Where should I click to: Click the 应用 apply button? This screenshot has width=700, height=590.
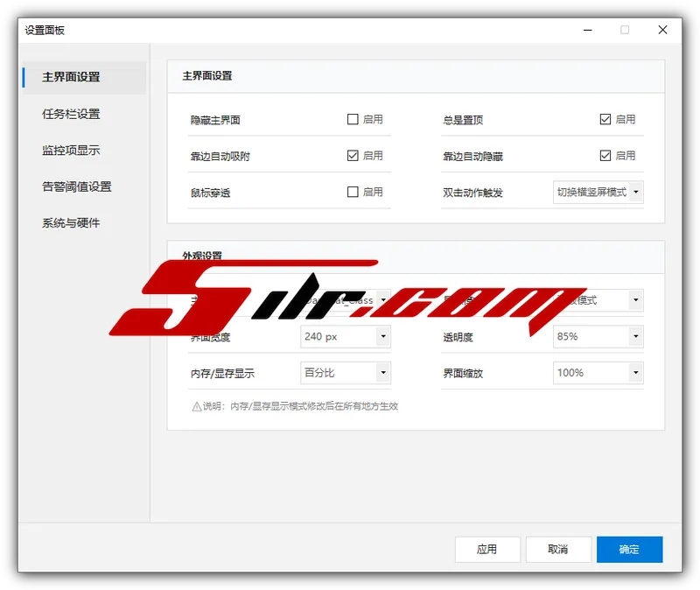[487, 550]
